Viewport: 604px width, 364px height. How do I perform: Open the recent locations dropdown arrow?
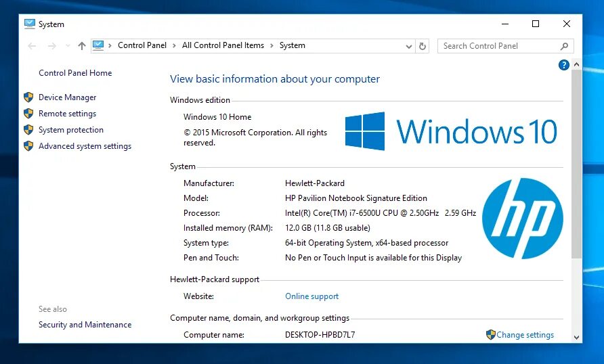click(68, 46)
